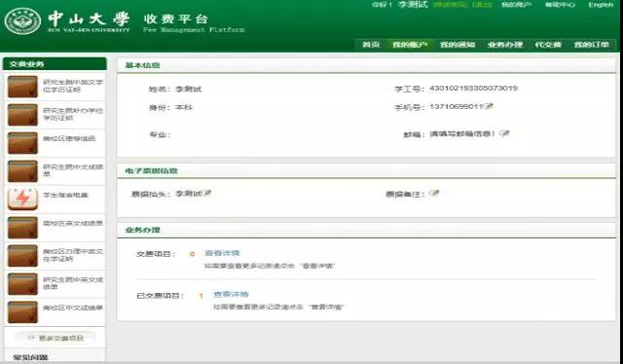Edit the 票据抬头 pencil icon
Screen dimensions: 623x364
207,193
